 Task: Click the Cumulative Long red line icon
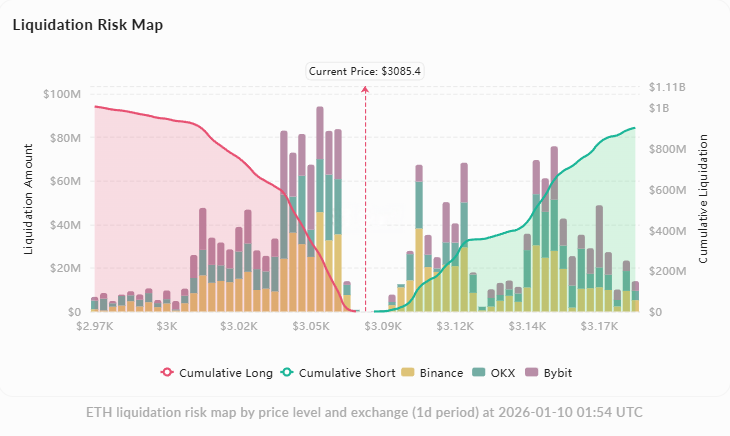coord(167,373)
